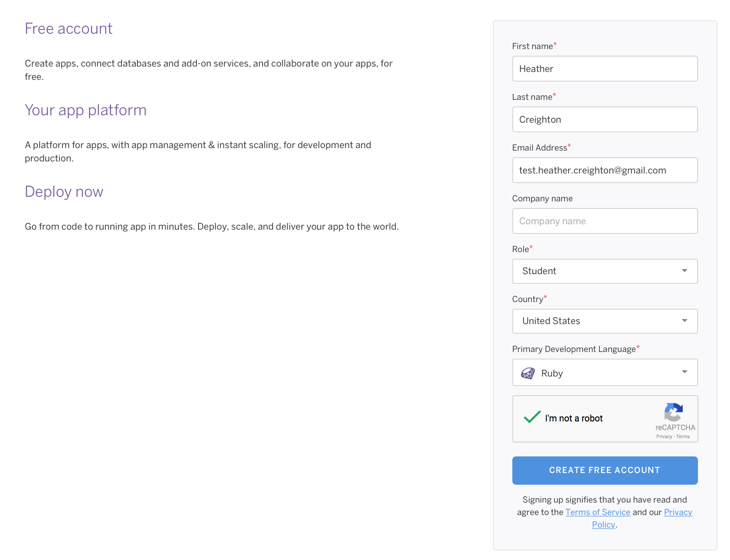Viewport: 730px width, 560px height.
Task: Toggle the "I'm not a robot" checkmark
Action: [x=532, y=417]
